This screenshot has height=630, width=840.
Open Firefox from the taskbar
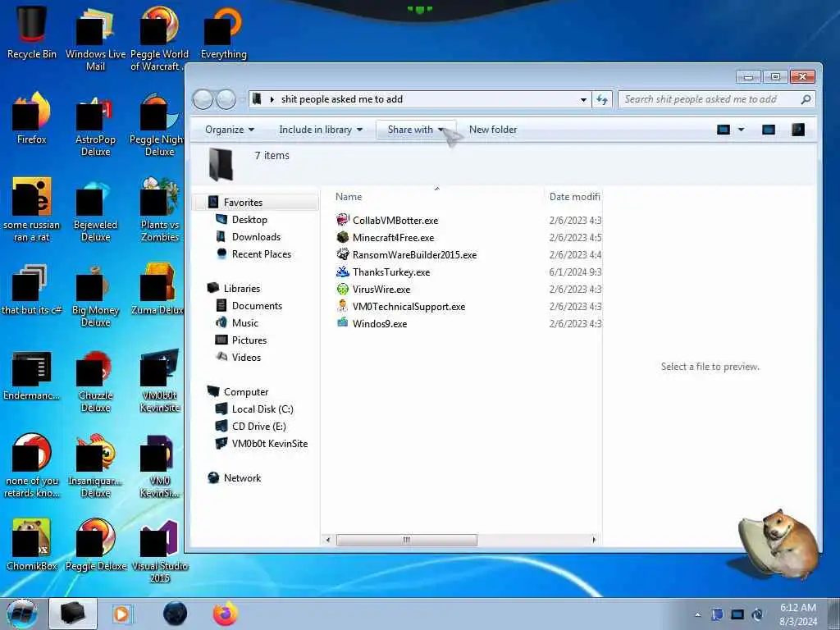[x=225, y=614]
